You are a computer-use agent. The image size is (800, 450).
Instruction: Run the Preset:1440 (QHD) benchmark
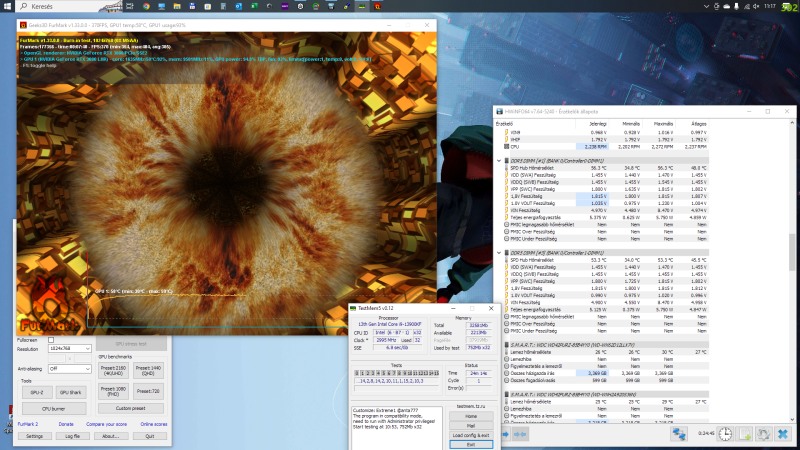[148, 370]
